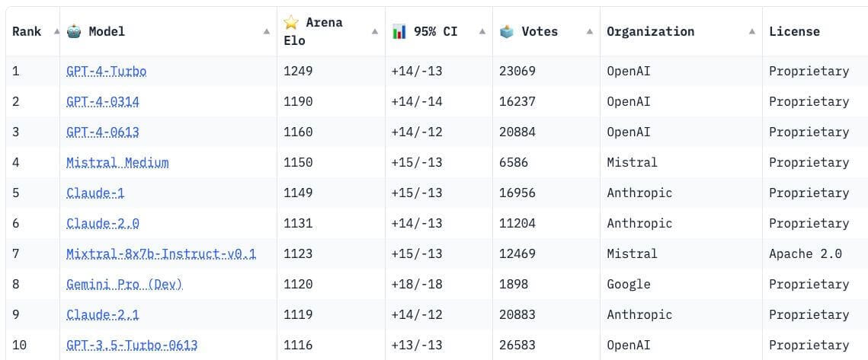
Task: Open the GPT-4-Turbo model link
Action: pos(106,72)
